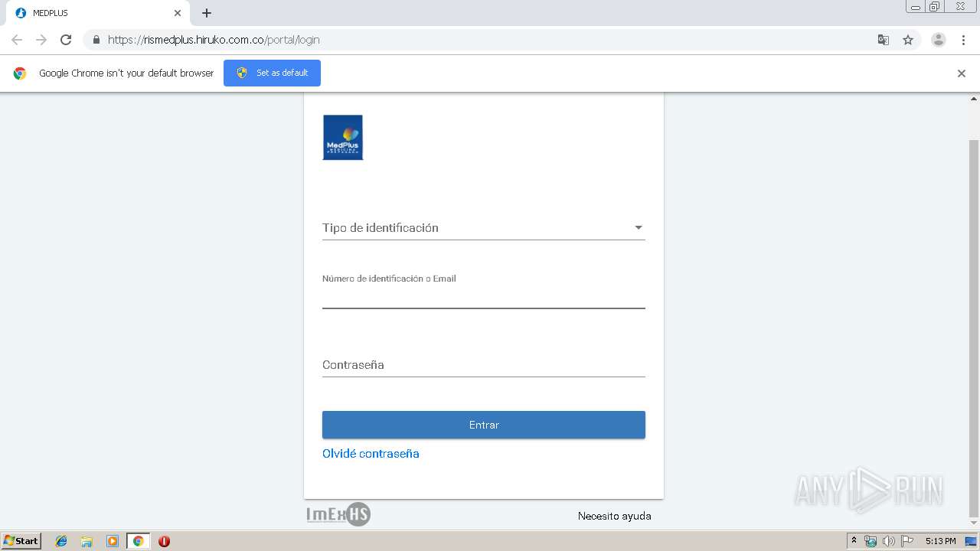
Task: Click the volume speaker tray icon
Action: (889, 541)
